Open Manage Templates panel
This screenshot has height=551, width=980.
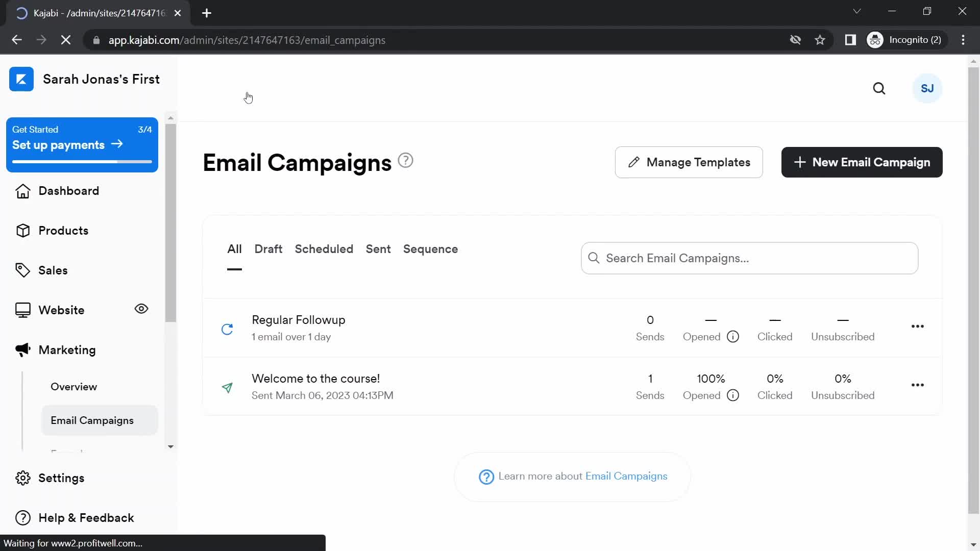click(689, 162)
